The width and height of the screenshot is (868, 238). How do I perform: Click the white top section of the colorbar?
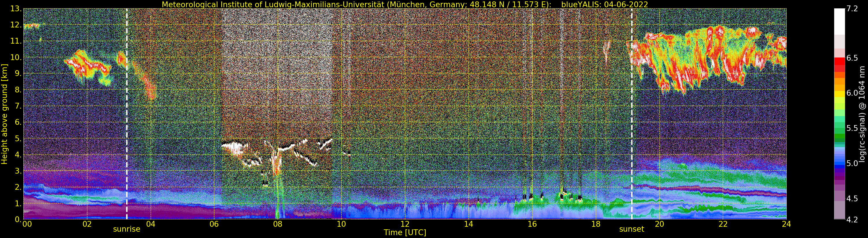click(x=839, y=22)
